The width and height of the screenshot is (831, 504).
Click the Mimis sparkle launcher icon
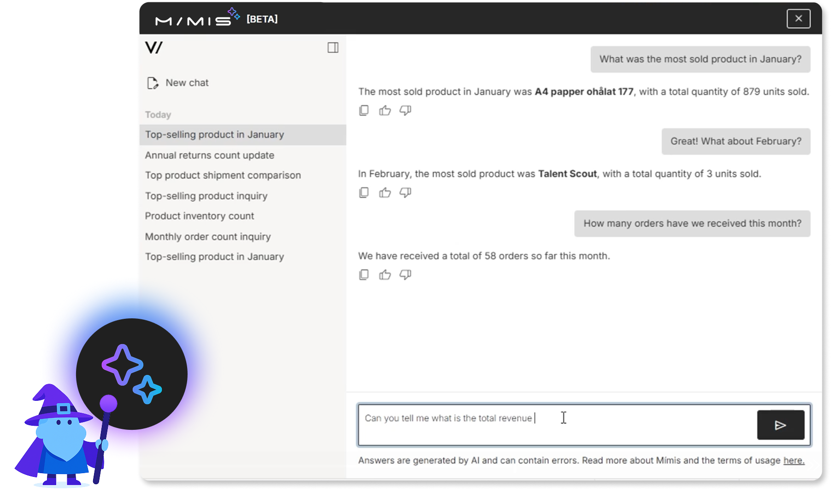[132, 374]
